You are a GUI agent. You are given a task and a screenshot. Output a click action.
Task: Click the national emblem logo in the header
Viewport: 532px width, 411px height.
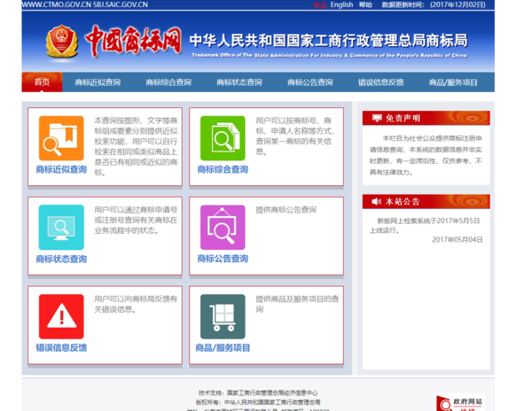tap(62, 41)
